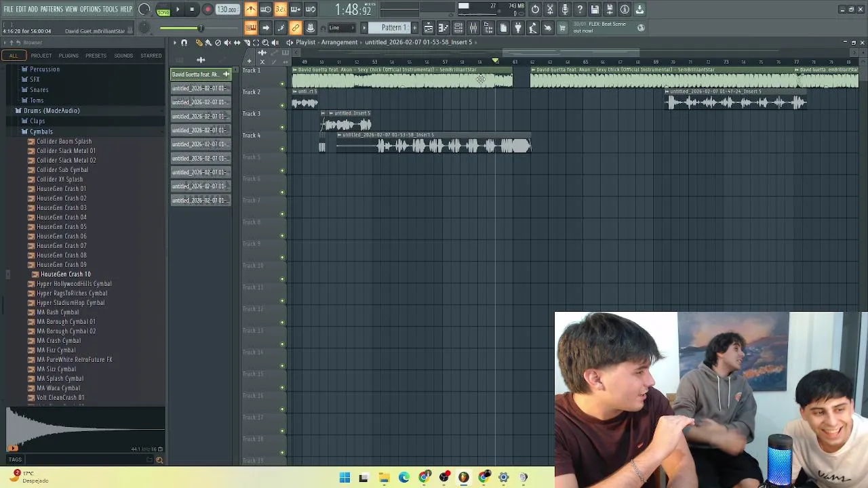
Task: Enable the metronome icon
Action: point(251,9)
